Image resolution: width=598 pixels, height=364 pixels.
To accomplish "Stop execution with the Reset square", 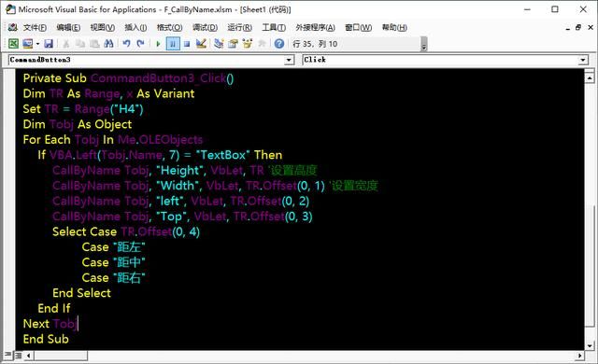I will point(187,44).
